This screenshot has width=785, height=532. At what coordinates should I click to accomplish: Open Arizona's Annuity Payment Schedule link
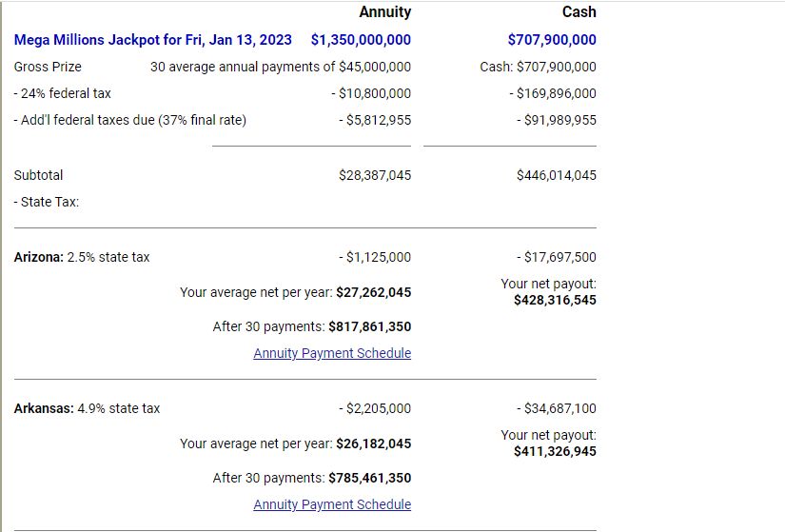[x=332, y=353]
